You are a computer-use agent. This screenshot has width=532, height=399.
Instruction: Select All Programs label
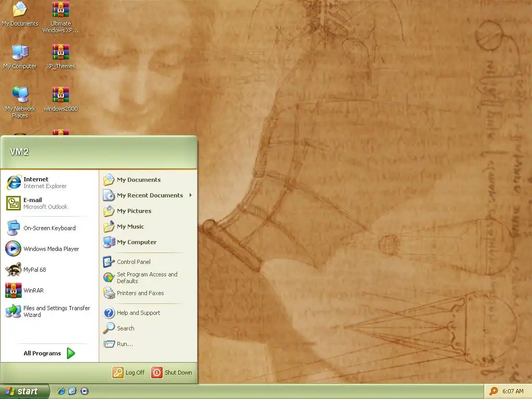pyautogui.click(x=42, y=353)
